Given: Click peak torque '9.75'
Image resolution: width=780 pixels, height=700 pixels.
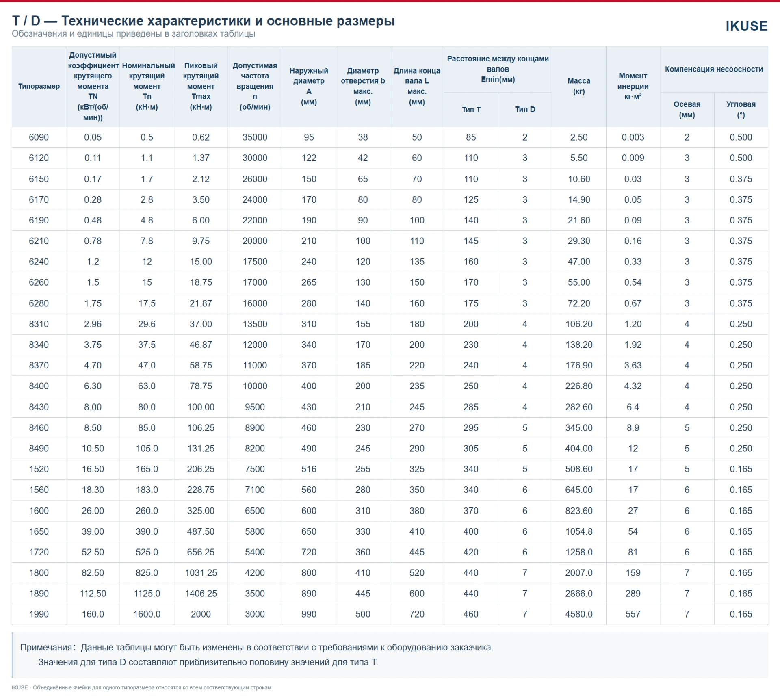Looking at the screenshot, I should pyautogui.click(x=201, y=241).
